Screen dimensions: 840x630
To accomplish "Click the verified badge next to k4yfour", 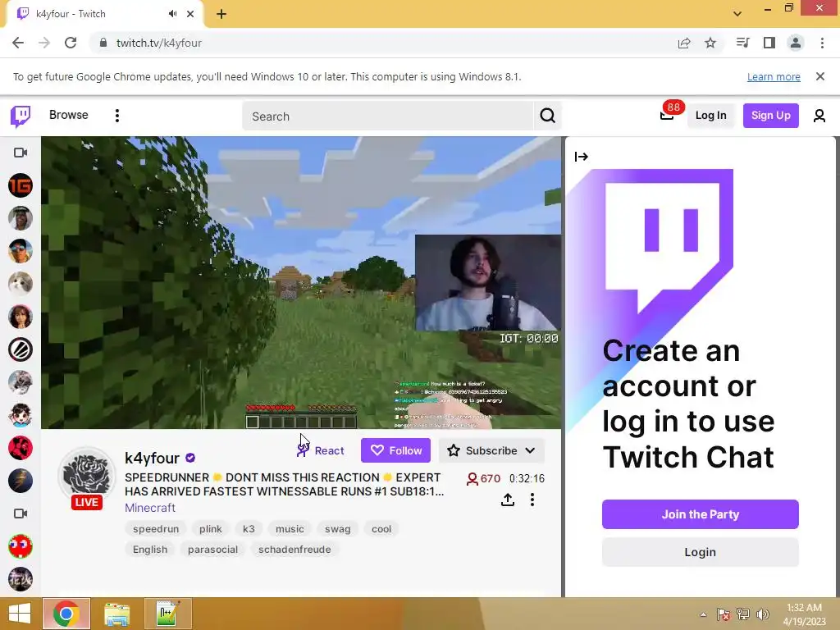I will coord(190,458).
